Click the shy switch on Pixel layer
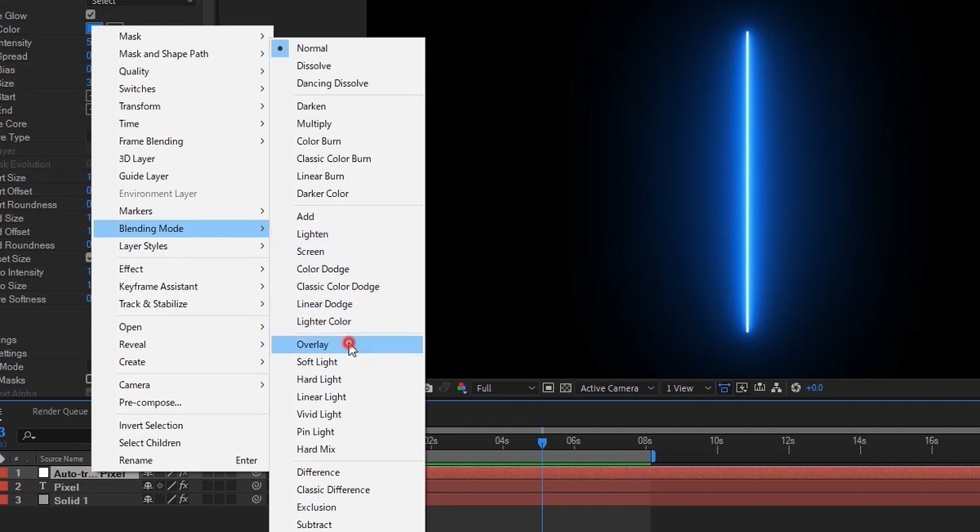The image size is (980, 532). click(148, 486)
